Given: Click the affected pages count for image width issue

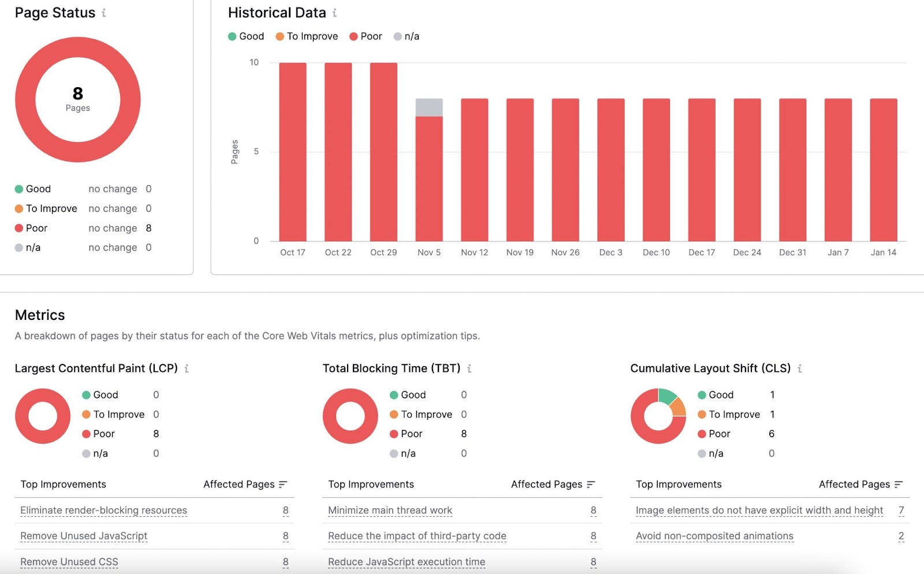Looking at the screenshot, I should (901, 510).
